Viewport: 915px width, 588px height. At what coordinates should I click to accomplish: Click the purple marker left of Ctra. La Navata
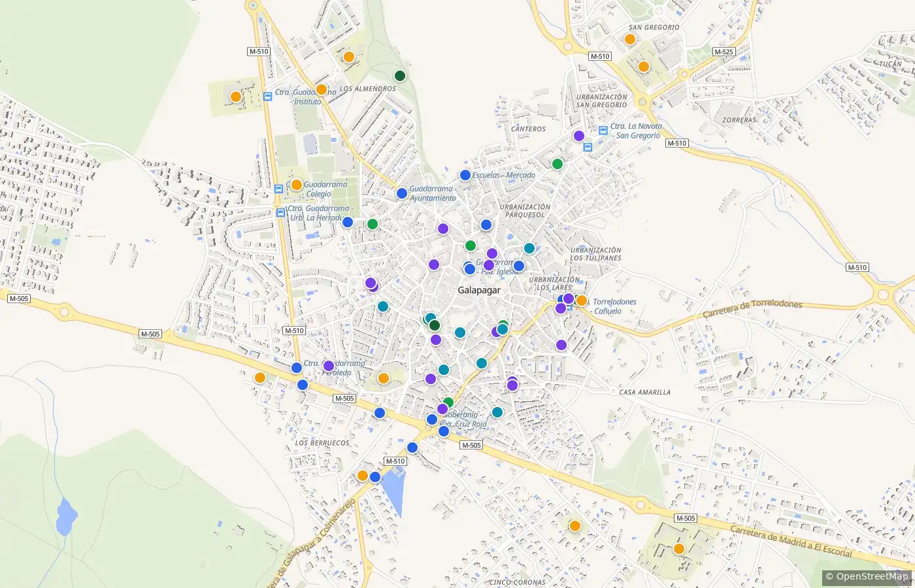[578, 136]
